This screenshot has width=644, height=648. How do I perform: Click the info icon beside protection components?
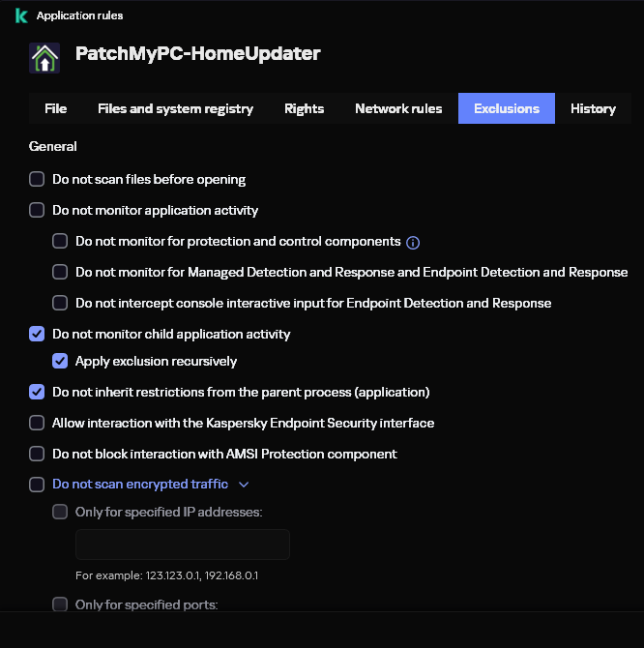pos(413,243)
